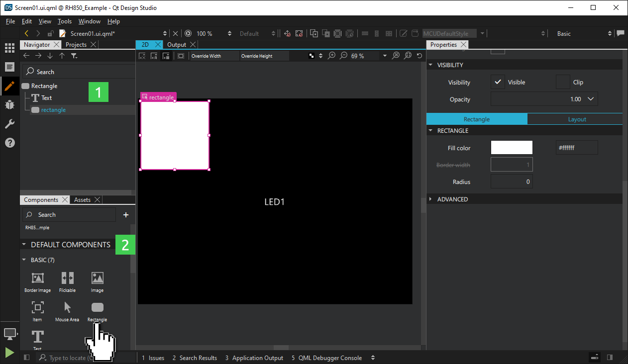Zoom in using the magnifier plus icon
Image resolution: width=628 pixels, height=364 pixels.
click(331, 56)
